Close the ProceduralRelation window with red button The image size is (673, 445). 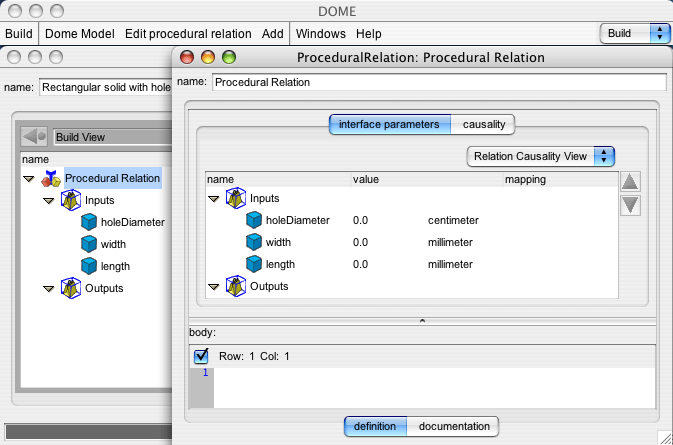187,57
